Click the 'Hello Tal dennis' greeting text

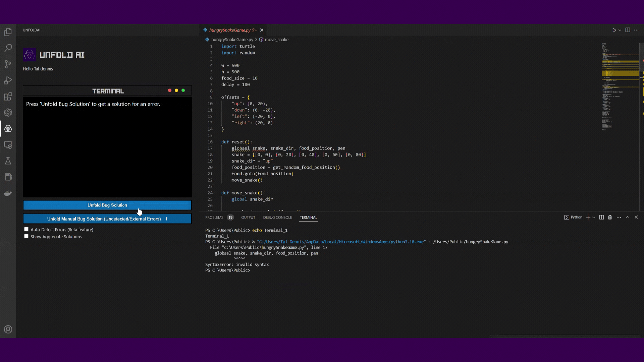click(38, 69)
